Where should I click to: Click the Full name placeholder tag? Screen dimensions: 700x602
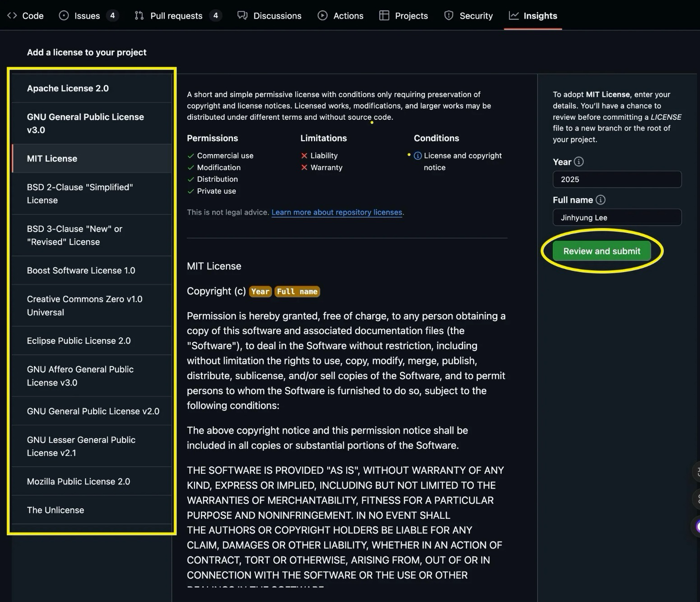tap(297, 292)
